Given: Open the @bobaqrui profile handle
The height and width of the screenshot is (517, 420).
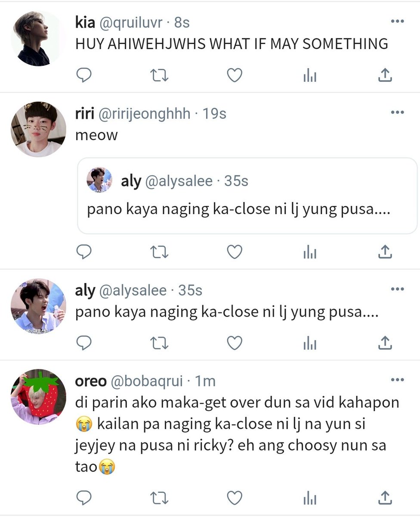Looking at the screenshot, I should click(x=147, y=381).
